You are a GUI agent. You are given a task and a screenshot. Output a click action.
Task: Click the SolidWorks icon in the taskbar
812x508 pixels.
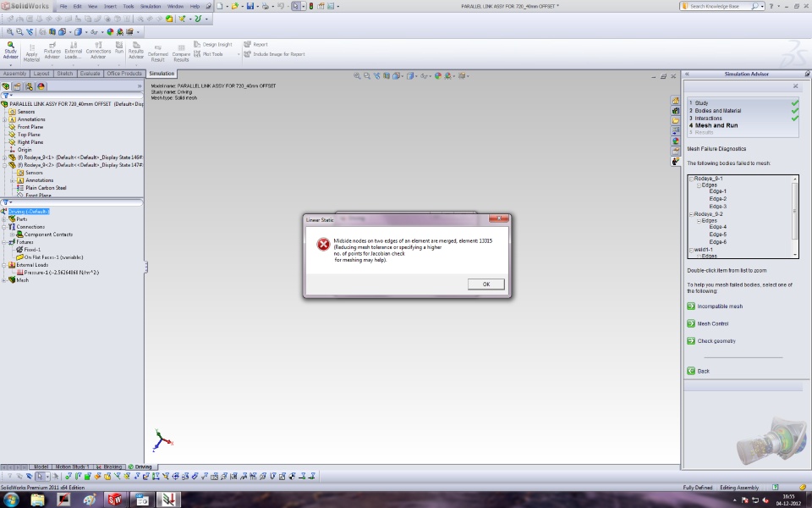(115, 500)
